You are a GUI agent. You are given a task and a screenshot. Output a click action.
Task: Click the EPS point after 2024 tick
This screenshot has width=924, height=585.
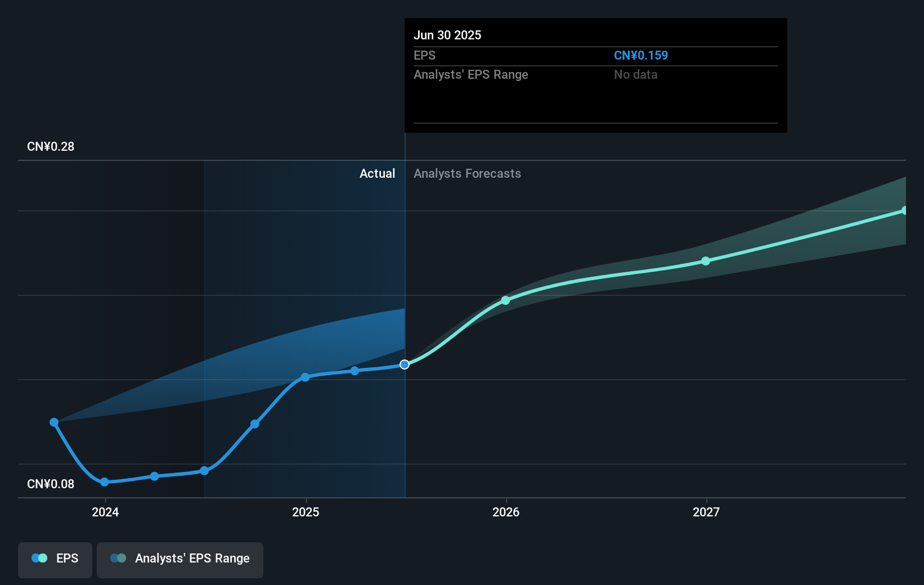(x=154, y=476)
